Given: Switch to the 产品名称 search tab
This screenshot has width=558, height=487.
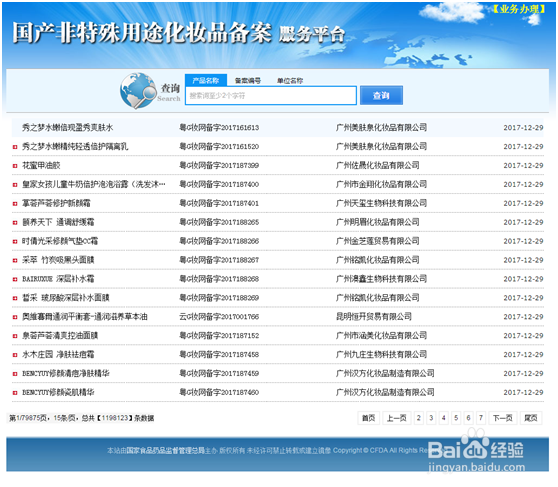Looking at the screenshot, I should click(206, 80).
